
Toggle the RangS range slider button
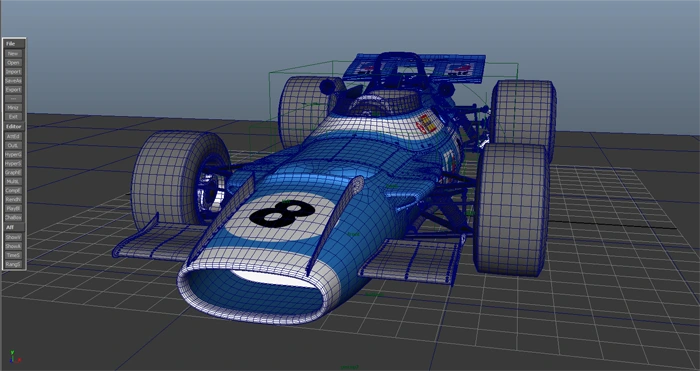click(x=13, y=264)
